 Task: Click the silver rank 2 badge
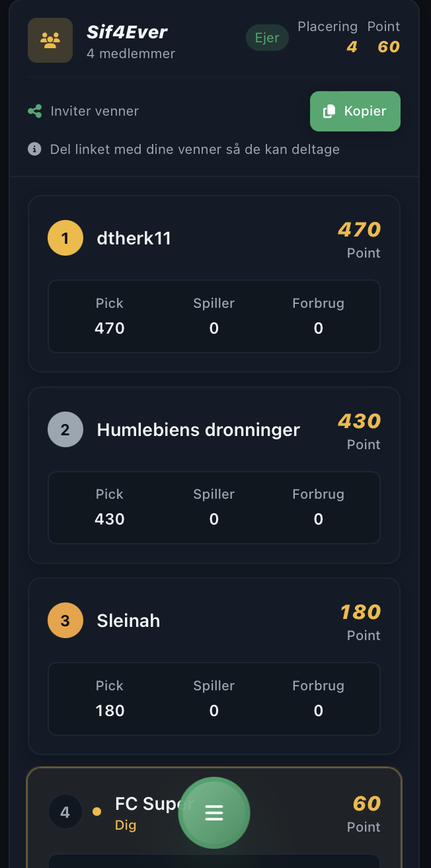coord(65,429)
